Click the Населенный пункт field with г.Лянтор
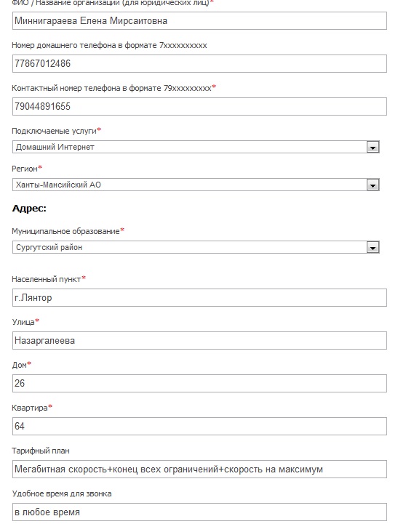This screenshot has width=398, height=532. 199,297
